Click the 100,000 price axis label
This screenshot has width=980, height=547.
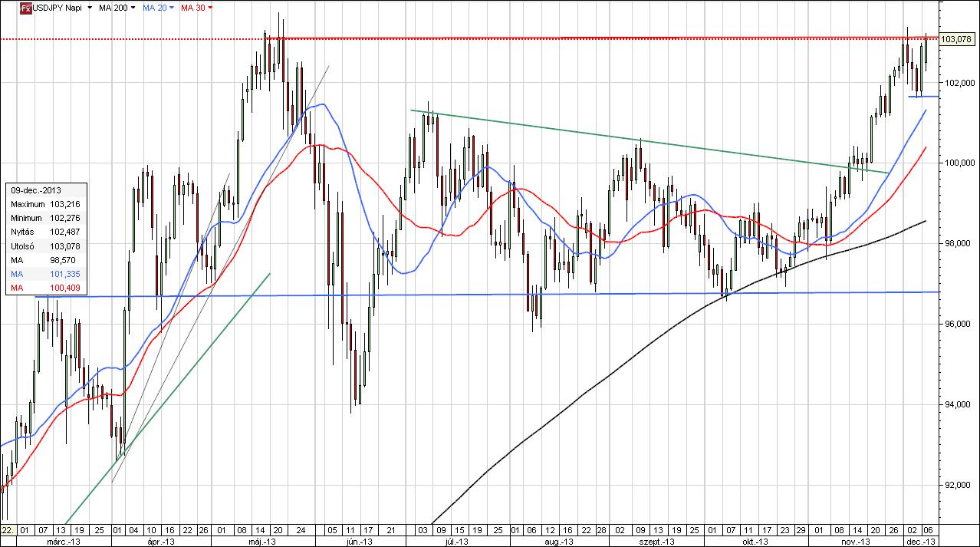pyautogui.click(x=959, y=163)
